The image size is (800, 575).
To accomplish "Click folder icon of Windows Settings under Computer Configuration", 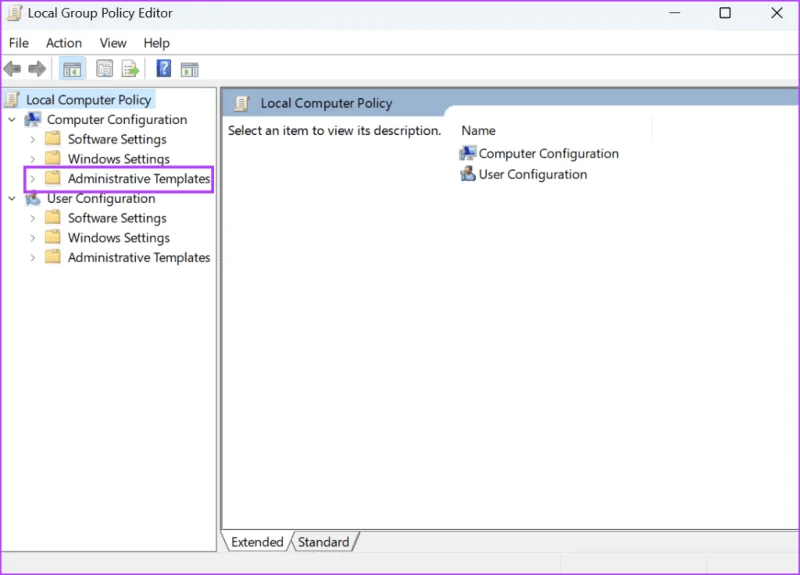I will [x=53, y=159].
